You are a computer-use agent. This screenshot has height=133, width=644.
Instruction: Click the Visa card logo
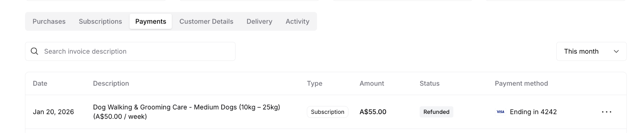tap(500, 112)
